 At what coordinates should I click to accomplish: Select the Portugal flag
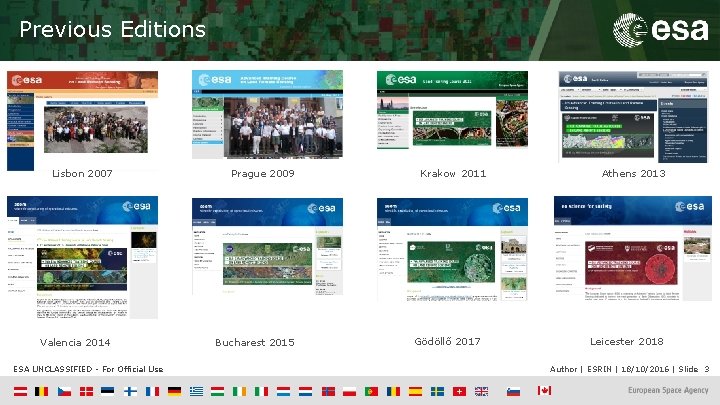pyautogui.click(x=371, y=391)
